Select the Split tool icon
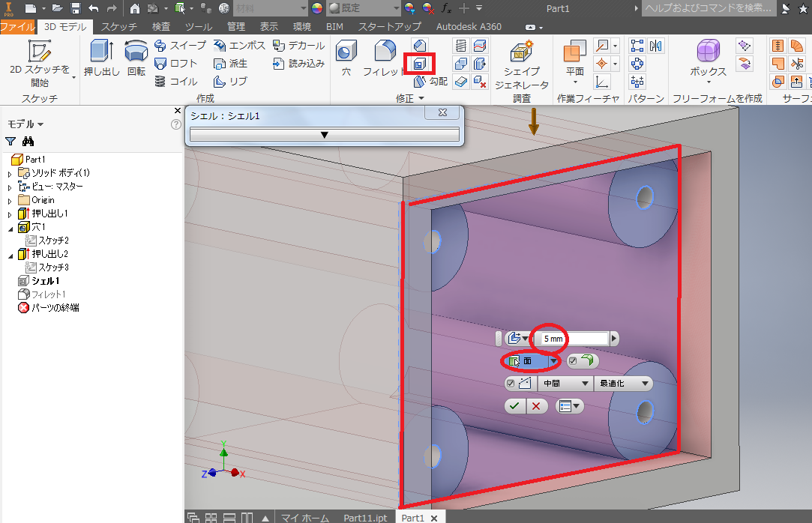This screenshot has height=523, width=812. (x=480, y=46)
